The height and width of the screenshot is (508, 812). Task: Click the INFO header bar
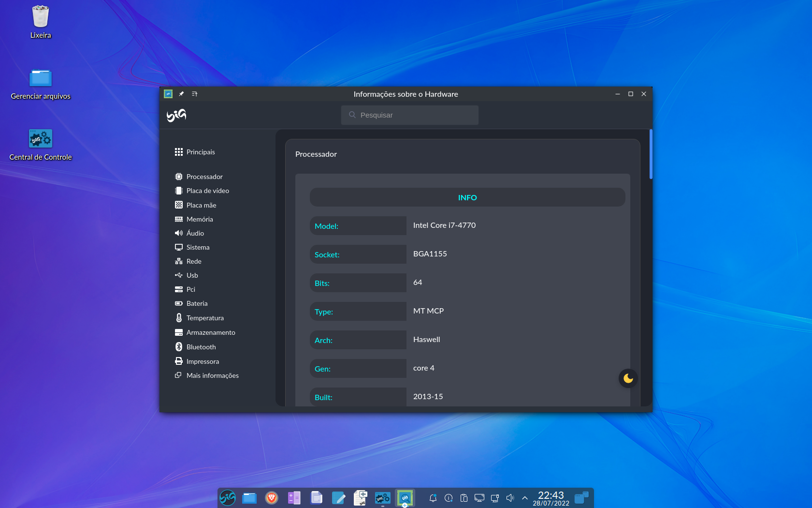pyautogui.click(x=467, y=197)
